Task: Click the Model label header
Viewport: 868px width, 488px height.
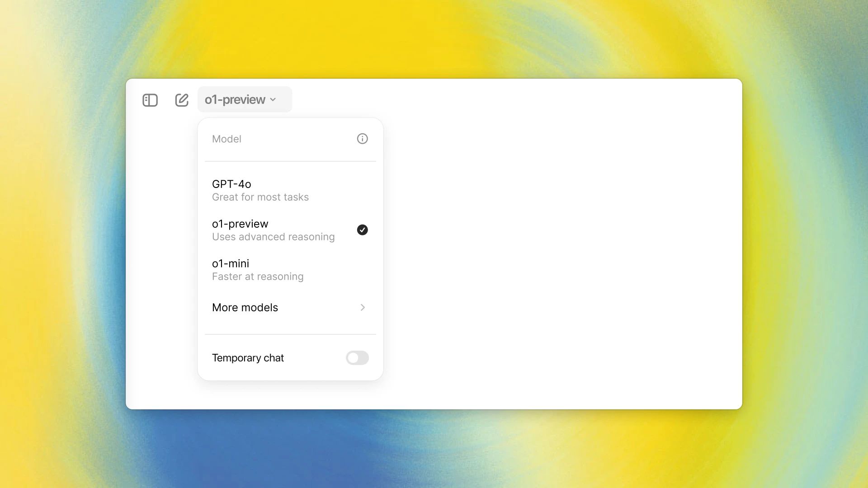Action: tap(226, 138)
